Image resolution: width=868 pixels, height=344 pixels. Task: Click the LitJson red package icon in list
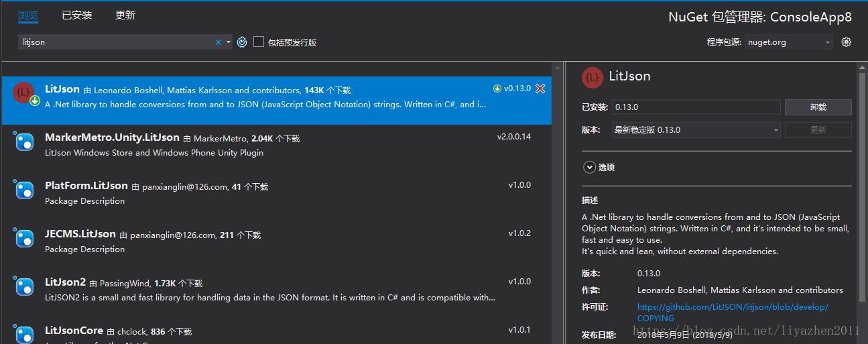[23, 93]
